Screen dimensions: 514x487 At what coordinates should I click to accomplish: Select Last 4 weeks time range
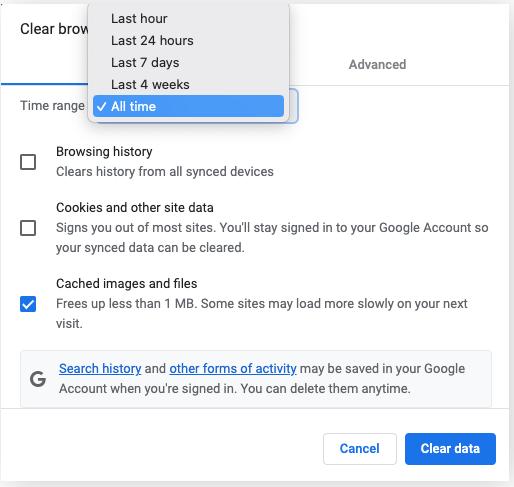(188, 85)
